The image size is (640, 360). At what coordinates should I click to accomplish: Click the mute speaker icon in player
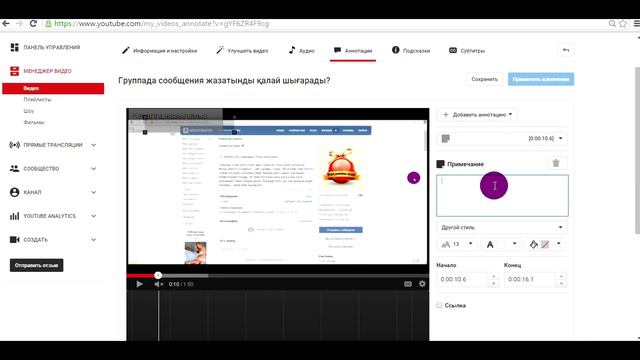click(x=158, y=284)
